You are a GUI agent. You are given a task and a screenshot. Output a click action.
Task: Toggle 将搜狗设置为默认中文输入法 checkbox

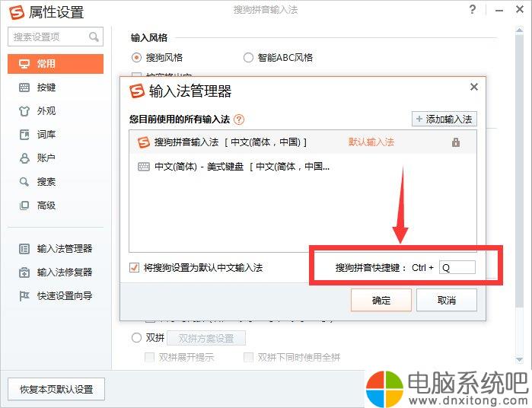pos(134,268)
